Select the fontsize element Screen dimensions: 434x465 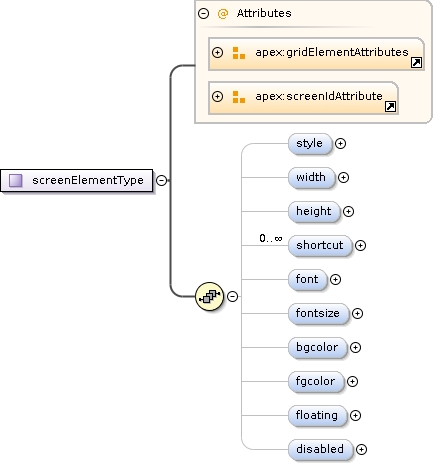[318, 313]
